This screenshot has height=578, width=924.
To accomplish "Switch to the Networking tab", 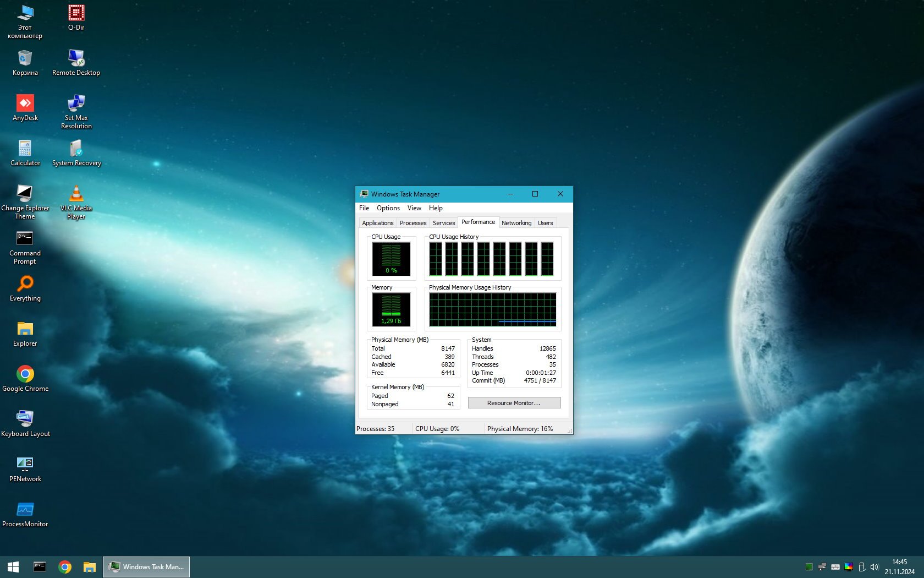I will 516,223.
